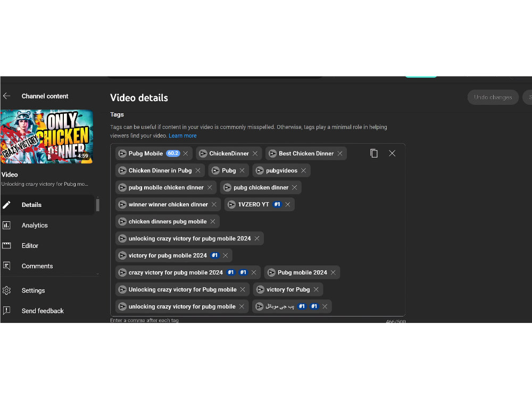Click the Channel content label

[45, 96]
